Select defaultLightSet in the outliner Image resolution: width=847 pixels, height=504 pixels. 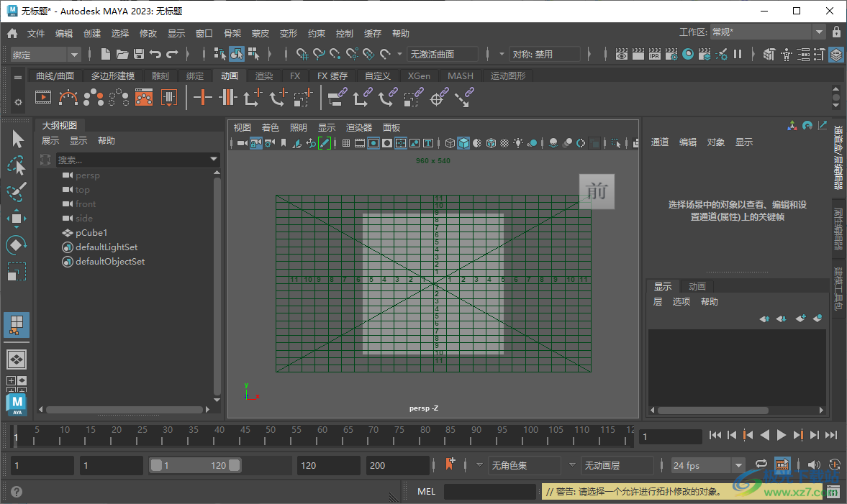(107, 247)
